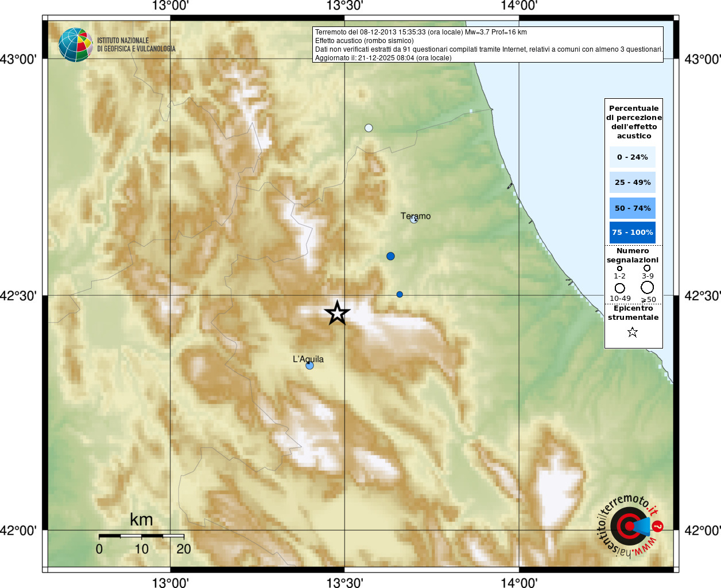
Task: Click the larger dark blue dot south of Teramo
Action: (390, 256)
